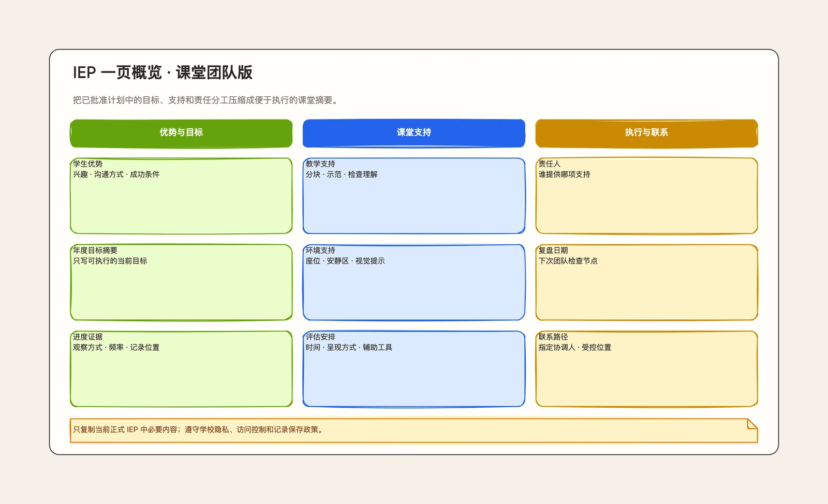828x504 pixels.
Task: Click the text 兴趣 · 沟通方式 · 成功条件
Action: click(116, 174)
